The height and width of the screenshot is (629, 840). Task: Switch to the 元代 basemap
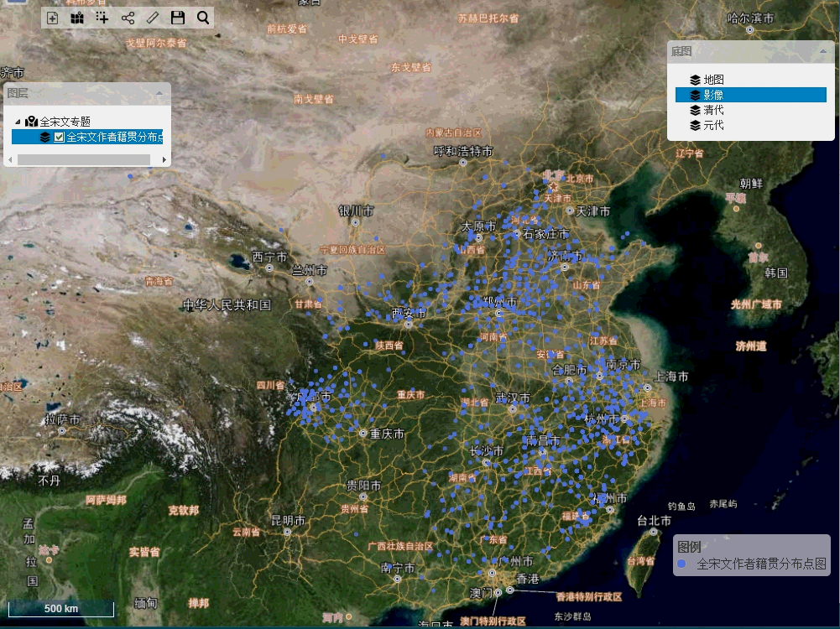(x=713, y=125)
